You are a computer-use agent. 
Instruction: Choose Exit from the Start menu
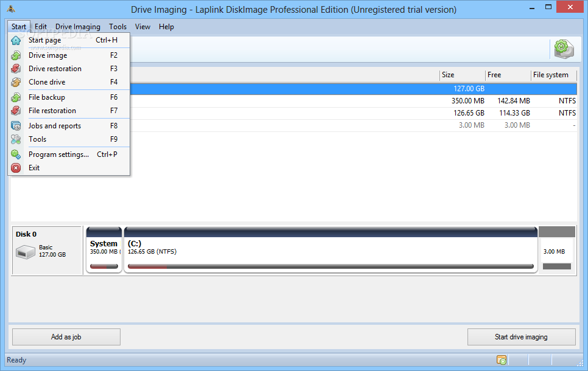(x=69, y=168)
